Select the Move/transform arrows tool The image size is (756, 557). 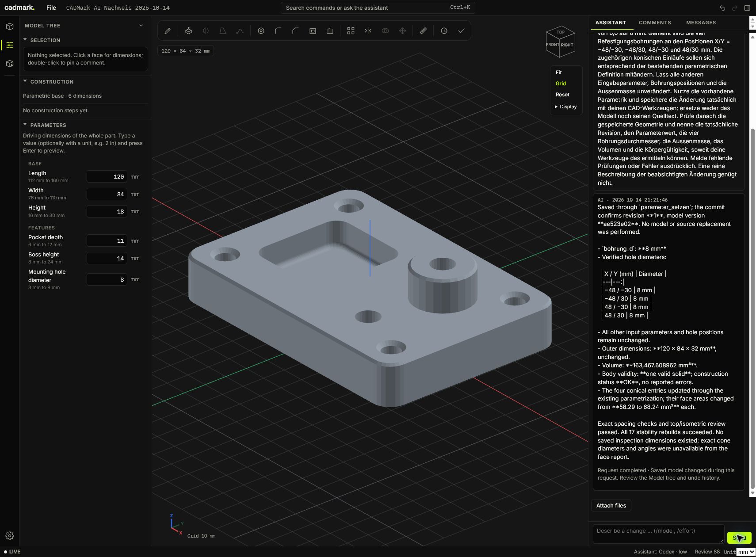click(402, 31)
